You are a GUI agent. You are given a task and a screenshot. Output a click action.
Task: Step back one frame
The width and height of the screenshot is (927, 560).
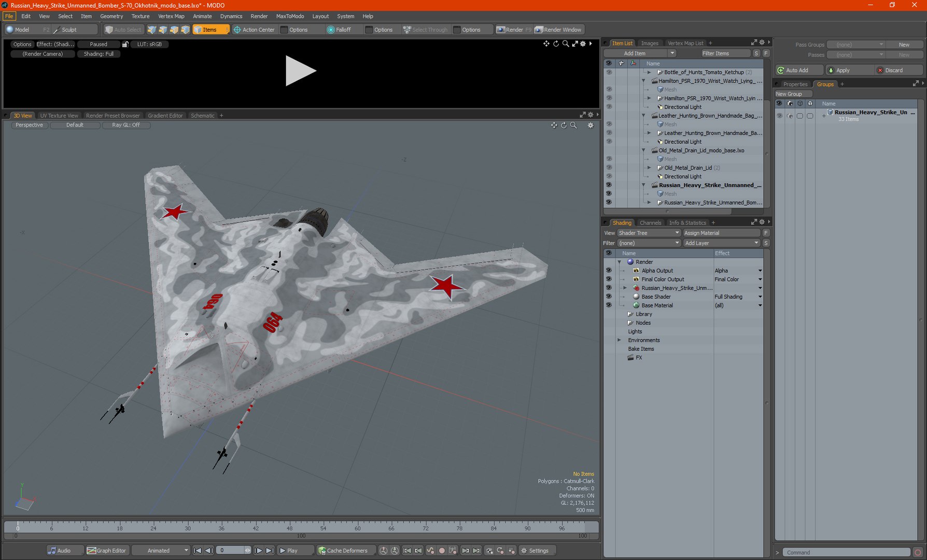[x=209, y=551]
